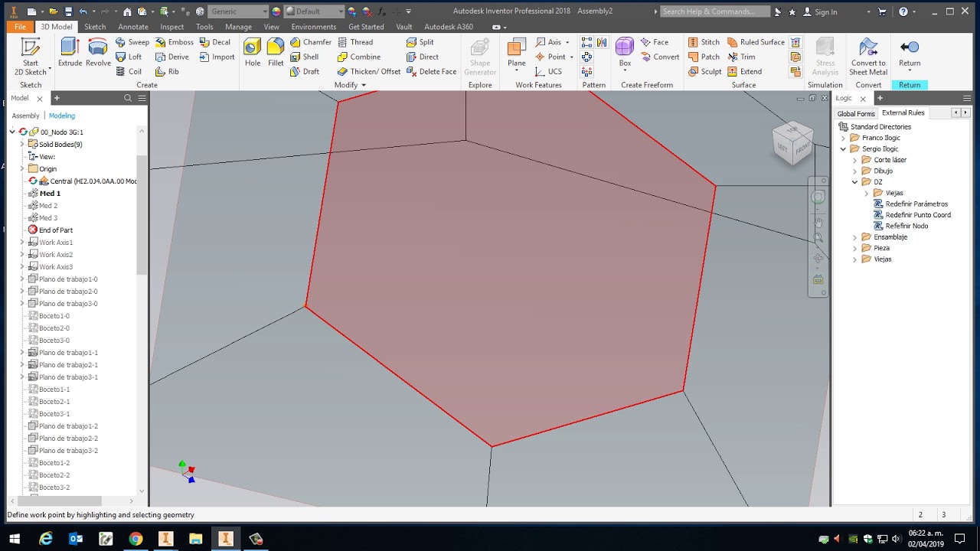
Task: Open the File menu
Action: pos(20,27)
